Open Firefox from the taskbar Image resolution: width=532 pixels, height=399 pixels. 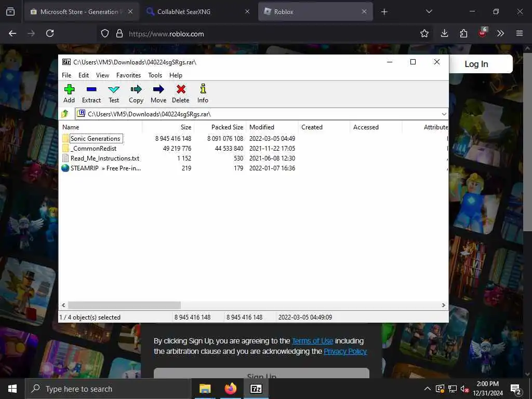coord(230,389)
